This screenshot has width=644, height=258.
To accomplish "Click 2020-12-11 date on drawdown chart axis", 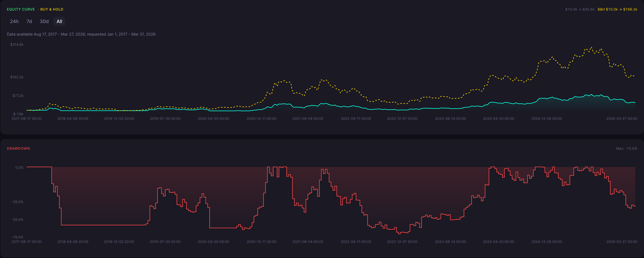I will click(x=261, y=242).
